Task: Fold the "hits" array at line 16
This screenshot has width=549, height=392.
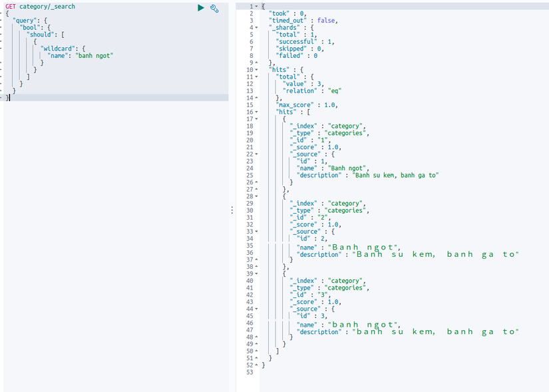Action: click(x=257, y=112)
